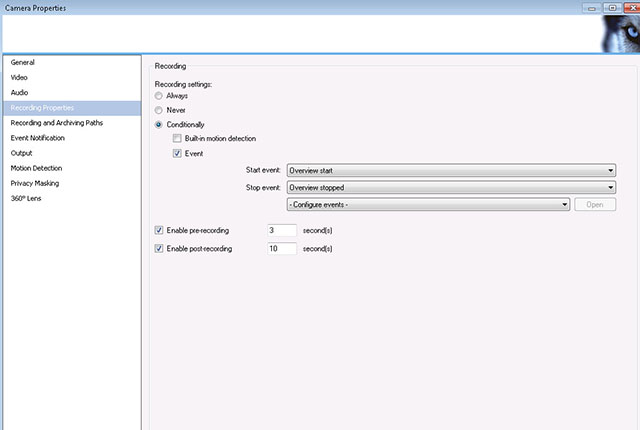Screen dimensions: 640x430
Task: Select the Never recording option
Action: (x=158, y=110)
